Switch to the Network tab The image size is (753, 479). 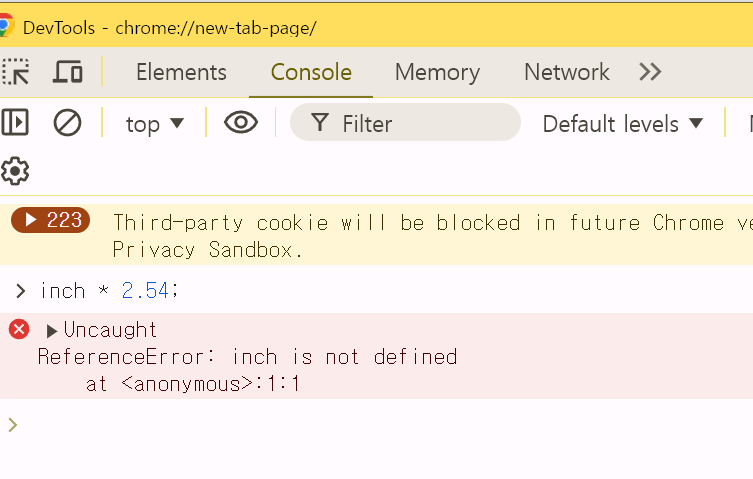[x=566, y=72]
